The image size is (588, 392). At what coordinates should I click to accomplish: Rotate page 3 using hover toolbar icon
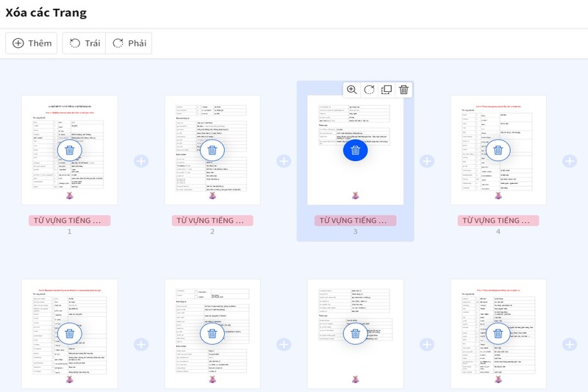[369, 90]
